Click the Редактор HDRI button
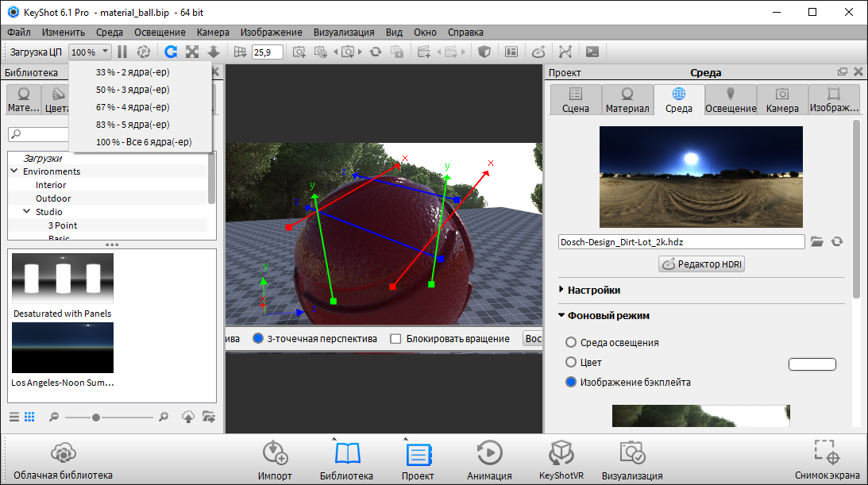Viewport: 868px width, 485px height. point(701,264)
